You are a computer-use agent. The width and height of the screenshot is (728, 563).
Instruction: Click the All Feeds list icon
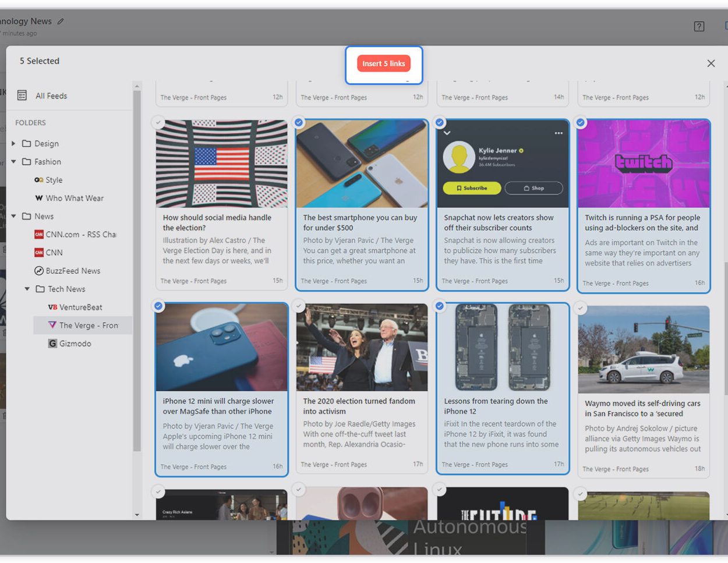22,95
